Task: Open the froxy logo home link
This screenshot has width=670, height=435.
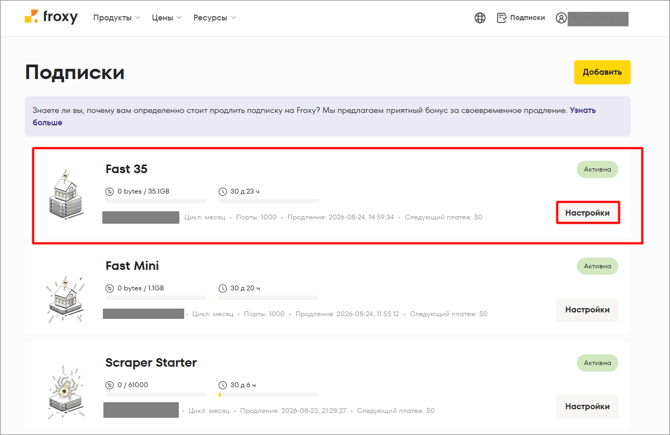Action: 51,17
